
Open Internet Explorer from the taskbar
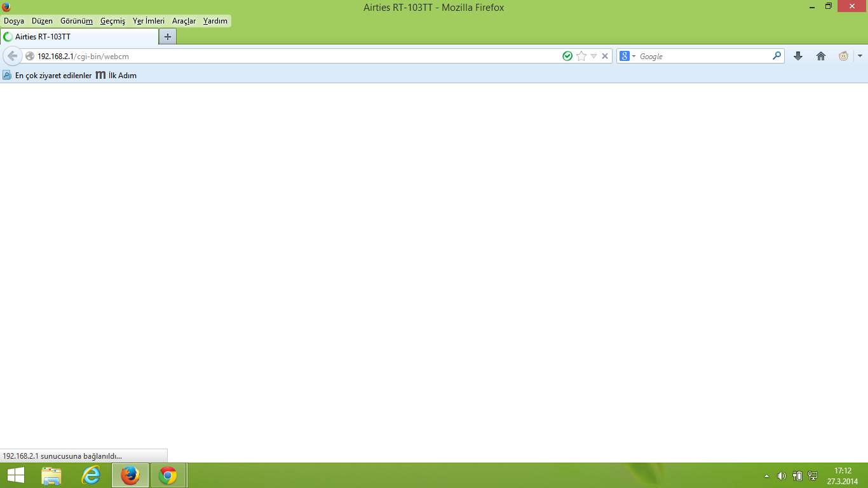point(91,475)
